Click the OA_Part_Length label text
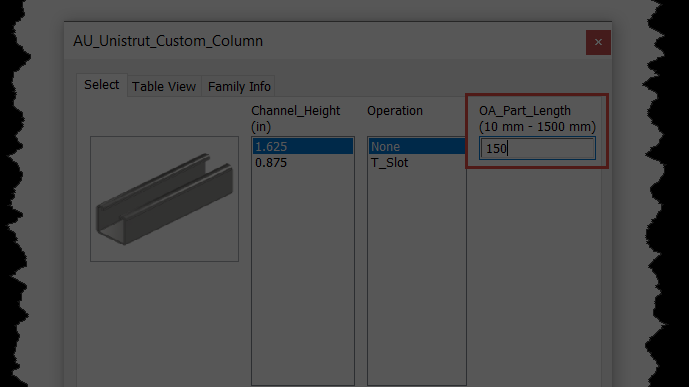The width and height of the screenshot is (689, 387). pos(525,111)
